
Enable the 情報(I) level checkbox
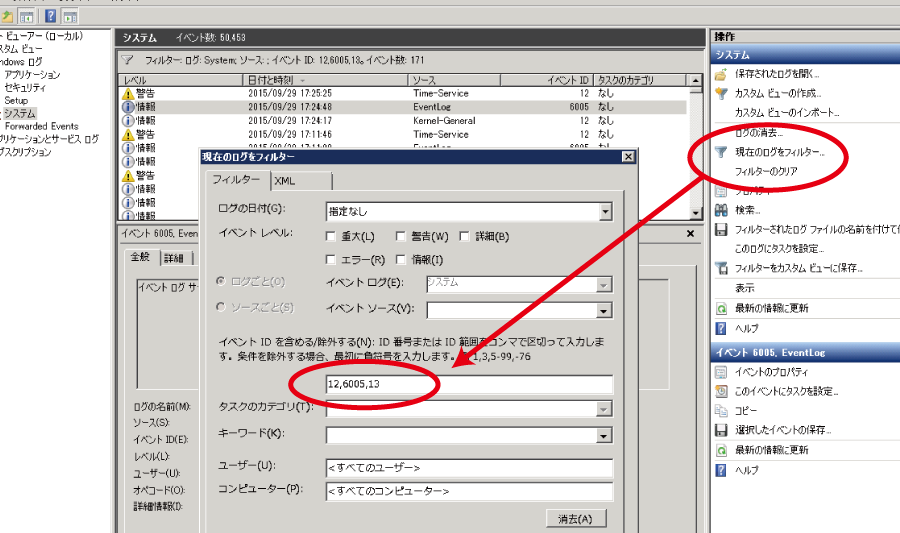point(401,259)
